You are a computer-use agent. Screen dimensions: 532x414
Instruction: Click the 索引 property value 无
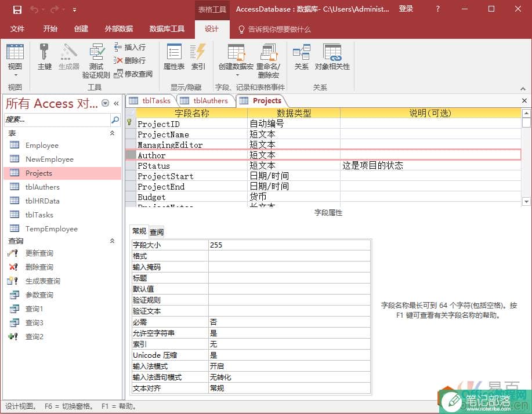(289, 344)
